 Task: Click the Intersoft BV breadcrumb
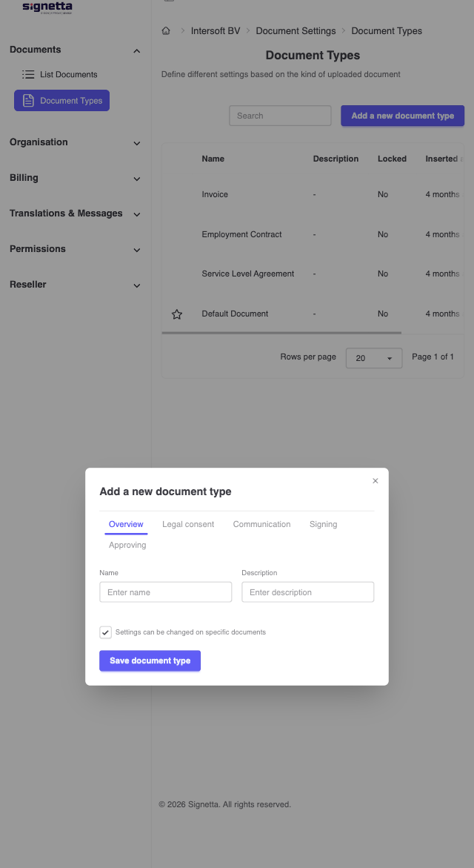click(216, 31)
